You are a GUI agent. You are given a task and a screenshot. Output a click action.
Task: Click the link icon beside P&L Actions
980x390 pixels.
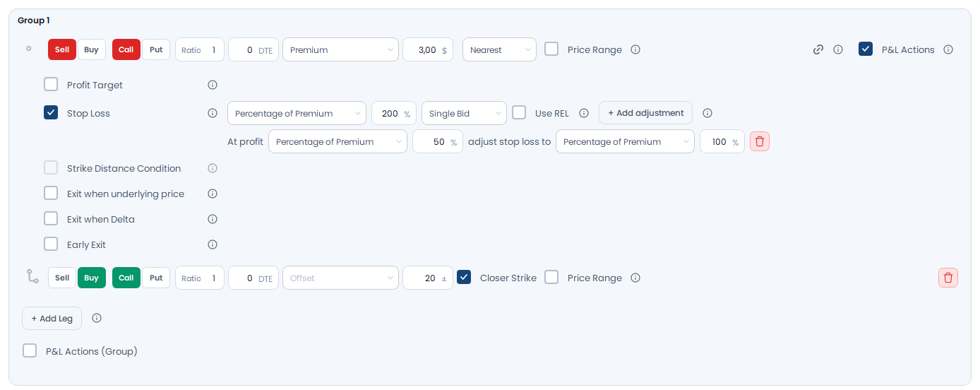pyautogui.click(x=818, y=49)
